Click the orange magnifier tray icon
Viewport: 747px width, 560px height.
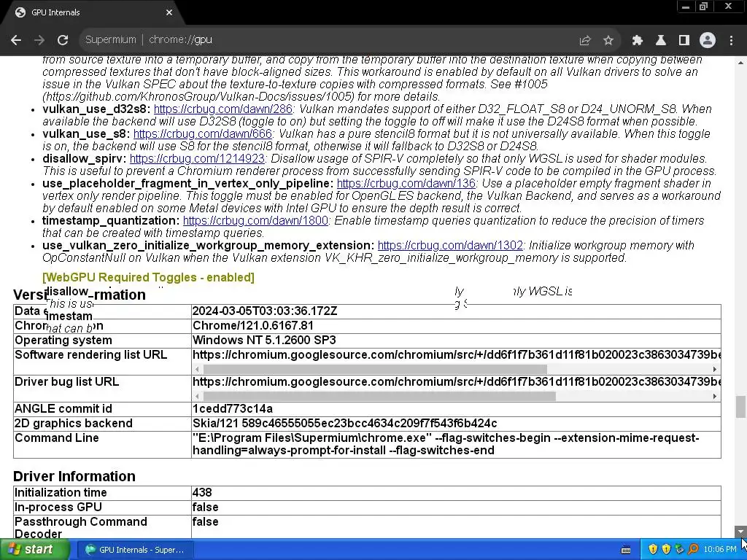coord(693,550)
